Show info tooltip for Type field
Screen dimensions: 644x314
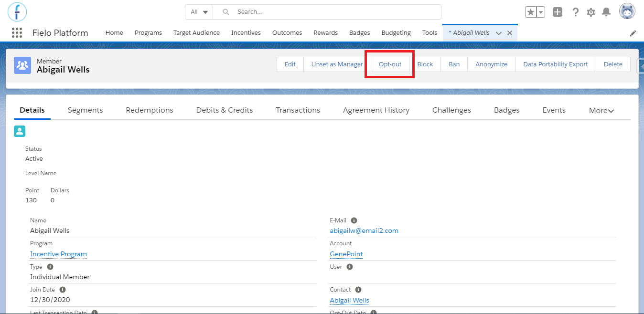pos(50,267)
